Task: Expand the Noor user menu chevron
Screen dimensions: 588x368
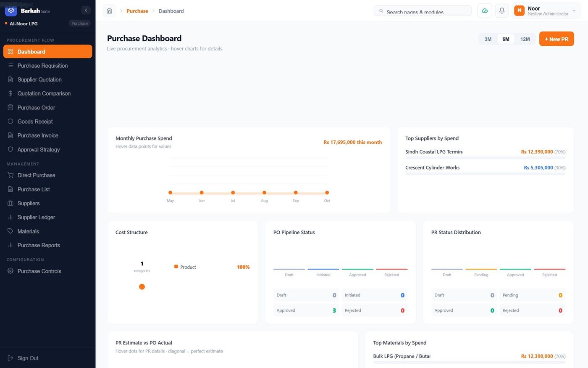Action: 574,11
